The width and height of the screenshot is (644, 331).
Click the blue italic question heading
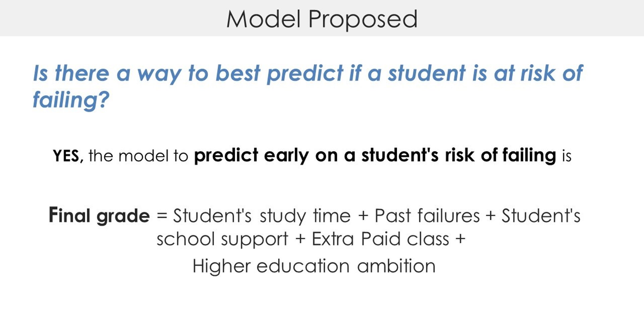pyautogui.click(x=308, y=87)
